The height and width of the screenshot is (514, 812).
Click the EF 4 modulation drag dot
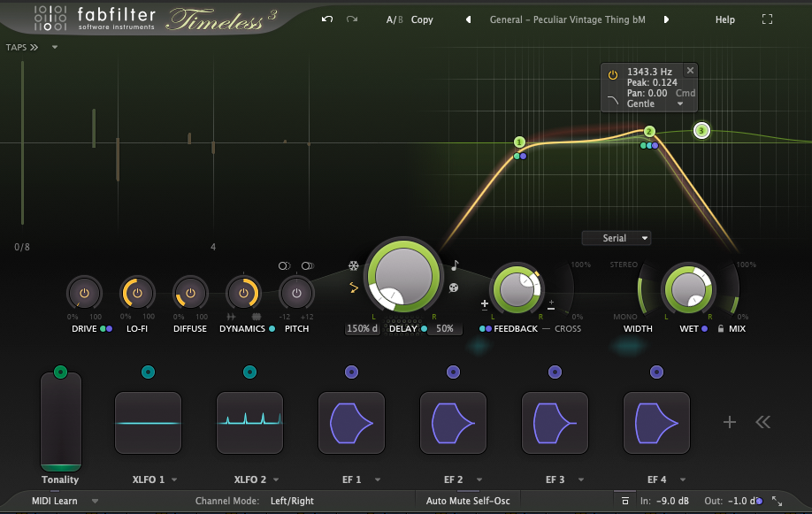pos(656,372)
